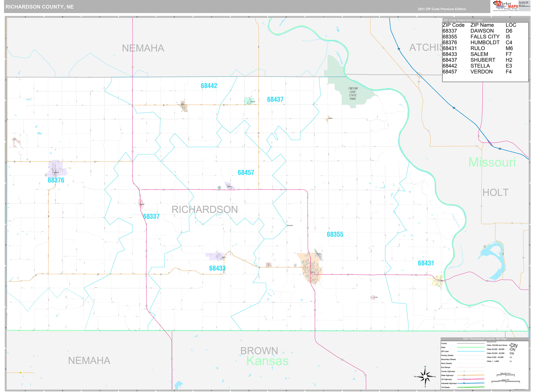Click the compass rose icon
The height and width of the screenshot is (392, 535).
(x=425, y=377)
